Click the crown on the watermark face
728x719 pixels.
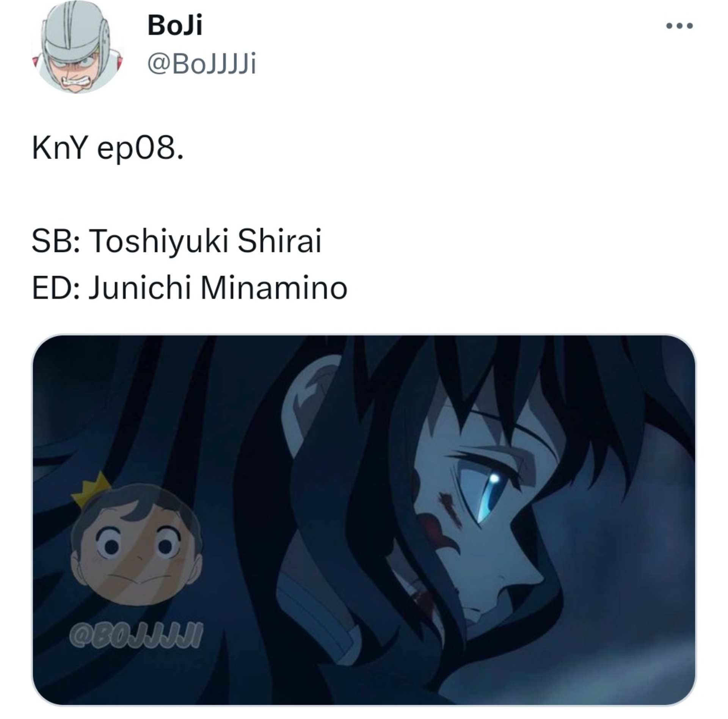tap(94, 489)
